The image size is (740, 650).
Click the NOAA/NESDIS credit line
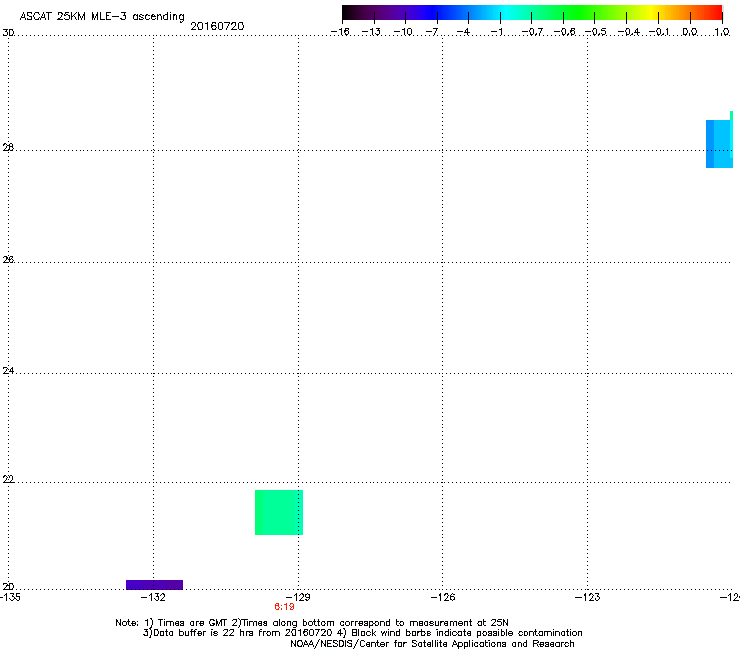(x=432, y=644)
